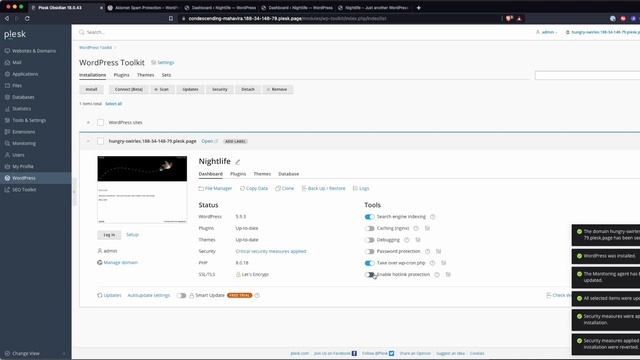Screen dimensions: 640x360
Task: Click the Install button
Action: (91, 89)
